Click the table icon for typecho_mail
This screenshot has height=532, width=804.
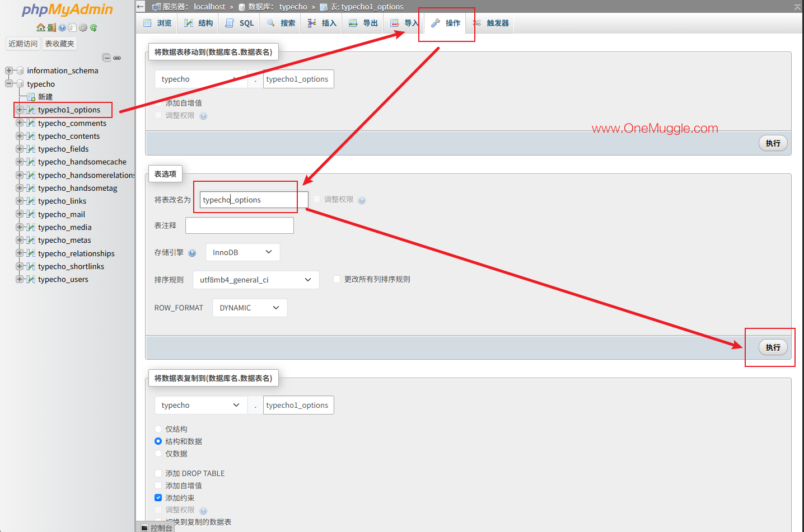click(31, 214)
